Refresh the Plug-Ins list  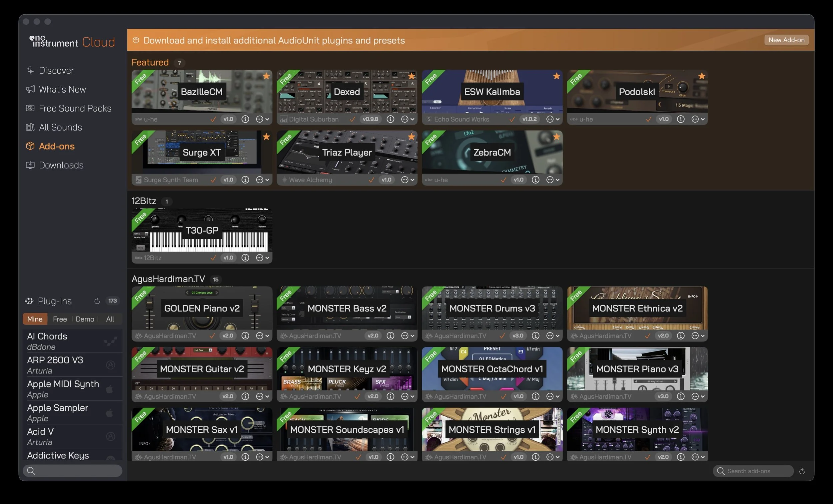pos(97,301)
